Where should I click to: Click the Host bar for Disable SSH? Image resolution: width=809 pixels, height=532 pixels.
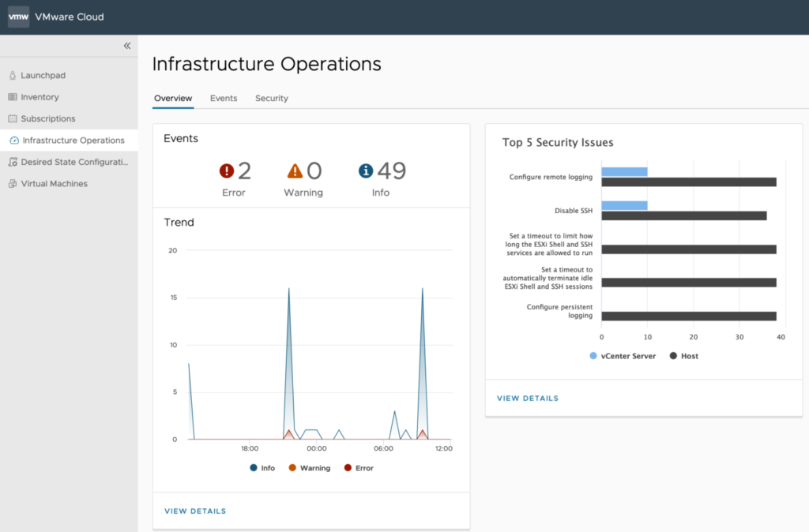pos(683,215)
